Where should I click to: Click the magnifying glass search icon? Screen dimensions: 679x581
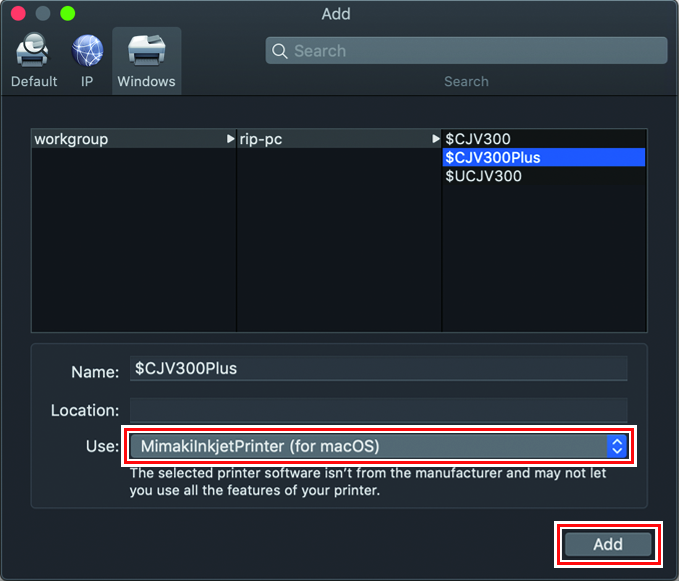tap(280, 51)
